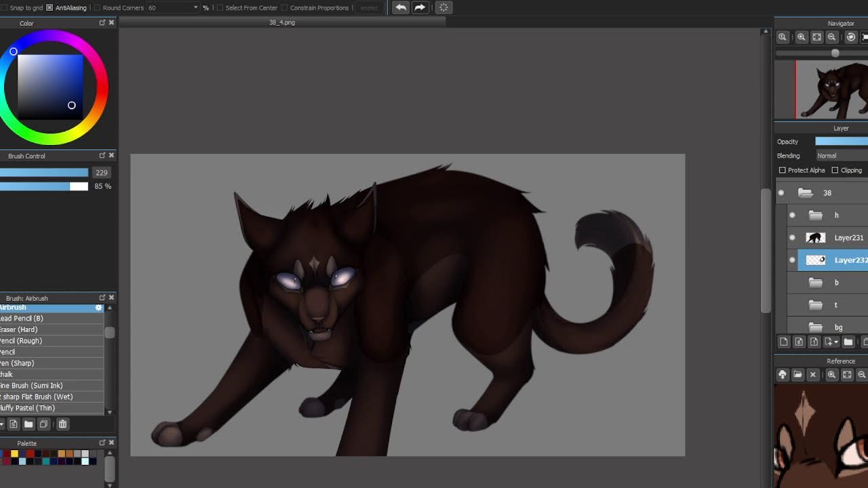
Task: Select Layer231 thumbnail in layer list
Action: tap(815, 238)
